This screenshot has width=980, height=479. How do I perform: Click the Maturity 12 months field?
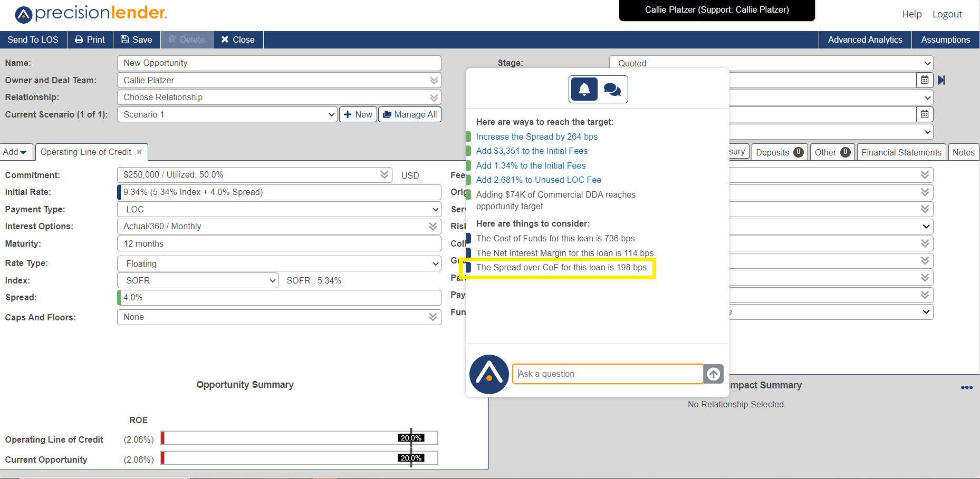click(279, 243)
